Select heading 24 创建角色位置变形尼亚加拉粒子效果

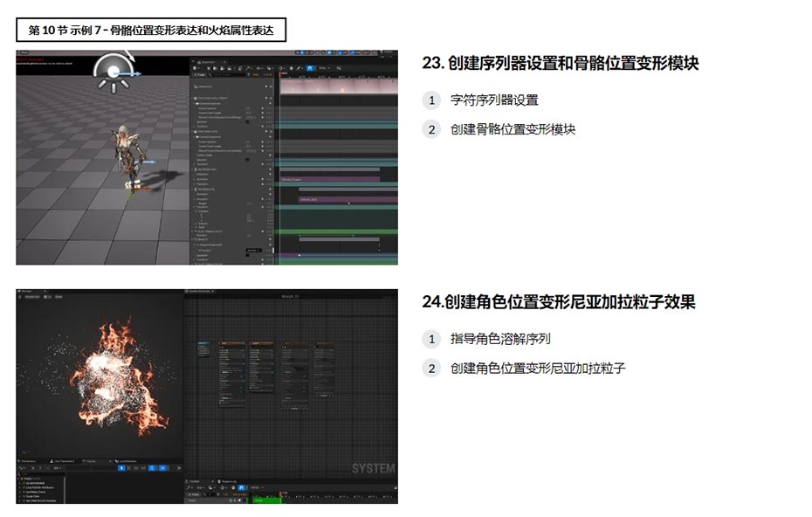(x=558, y=302)
